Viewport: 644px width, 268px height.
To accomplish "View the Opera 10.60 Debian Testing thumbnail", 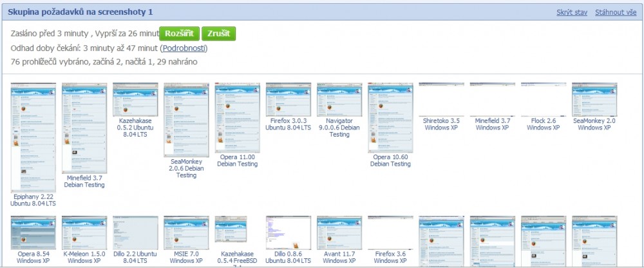I will pos(390,117).
